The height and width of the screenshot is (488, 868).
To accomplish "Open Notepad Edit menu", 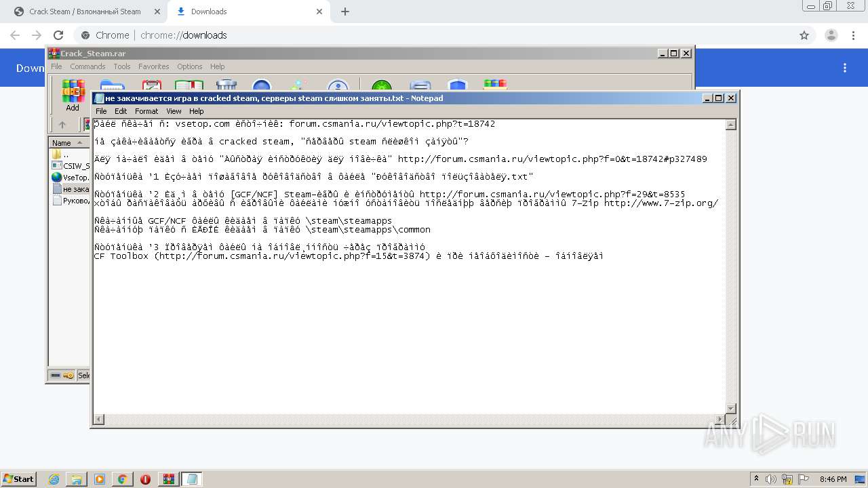I will 121,111.
